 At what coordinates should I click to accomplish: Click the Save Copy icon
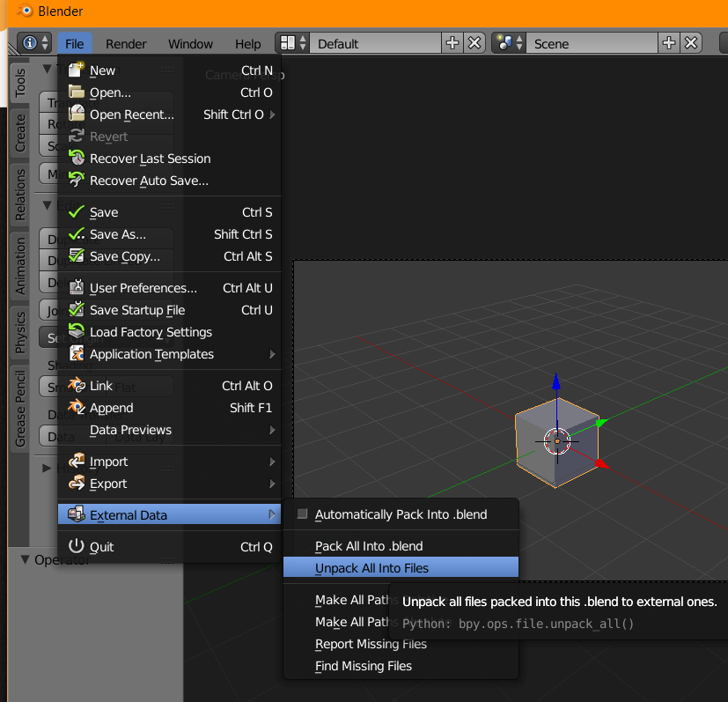76,256
